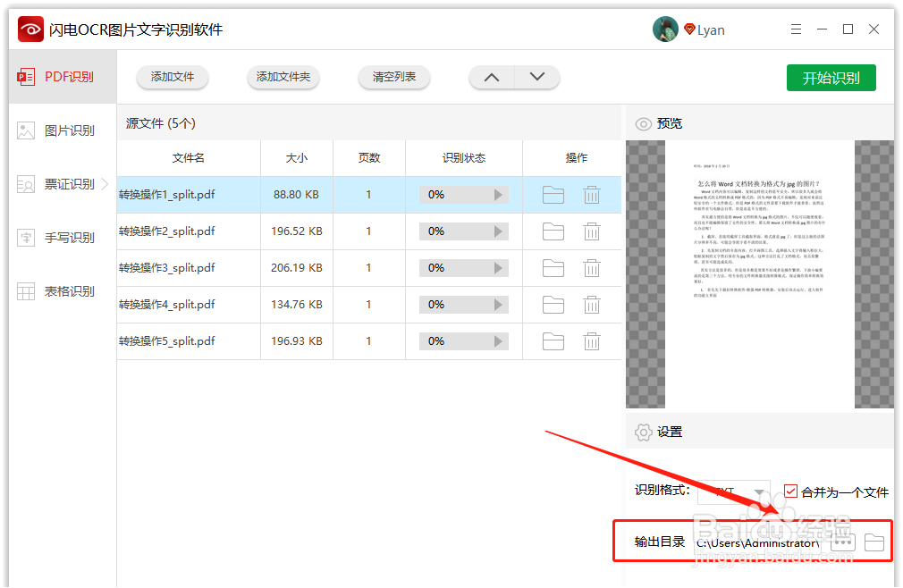
Task: Start recognition arrow on 转换操作3_split.pdf progress bar
Action: tap(500, 267)
